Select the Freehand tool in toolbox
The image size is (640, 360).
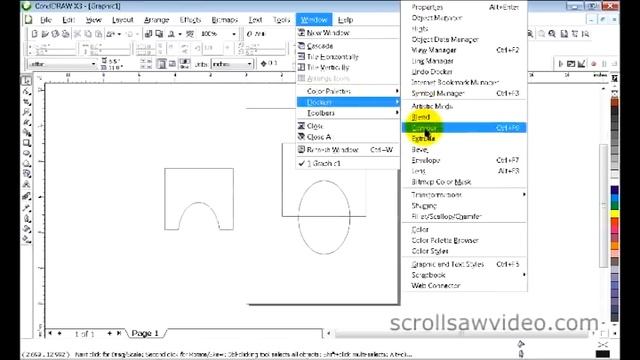coord(27,122)
